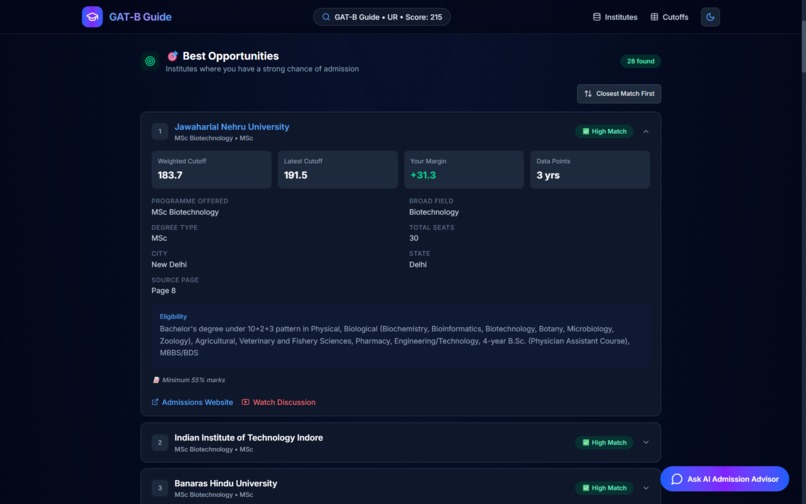806x504 pixels.
Task: Click rank number 1 badge
Action: [x=160, y=132]
